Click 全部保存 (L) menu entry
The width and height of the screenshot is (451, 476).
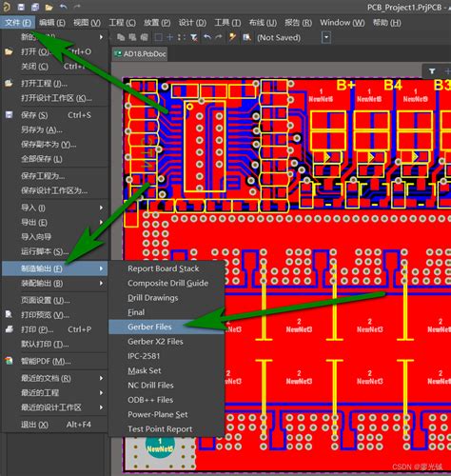click(x=55, y=159)
